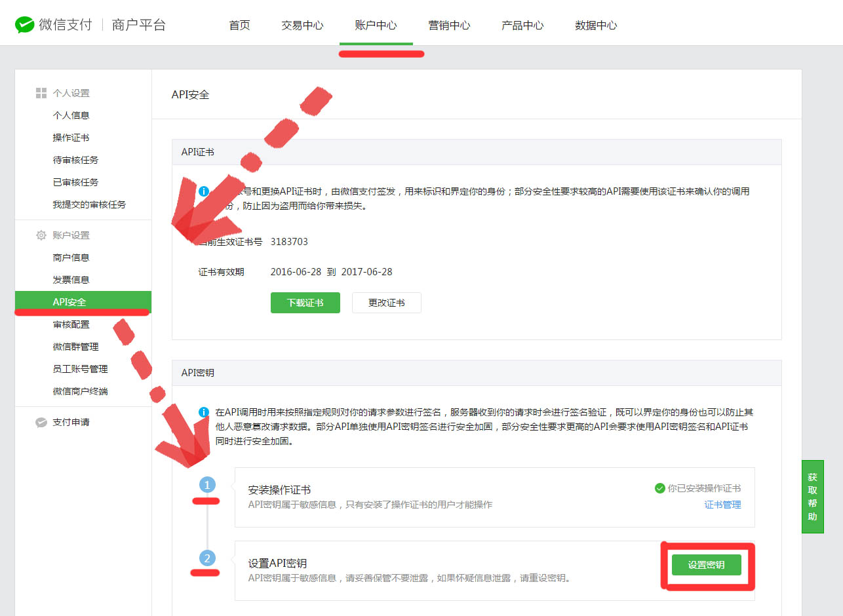Viewport: 843px width, 616px height.
Task: Open the 营销中心 tab
Action: coord(449,26)
